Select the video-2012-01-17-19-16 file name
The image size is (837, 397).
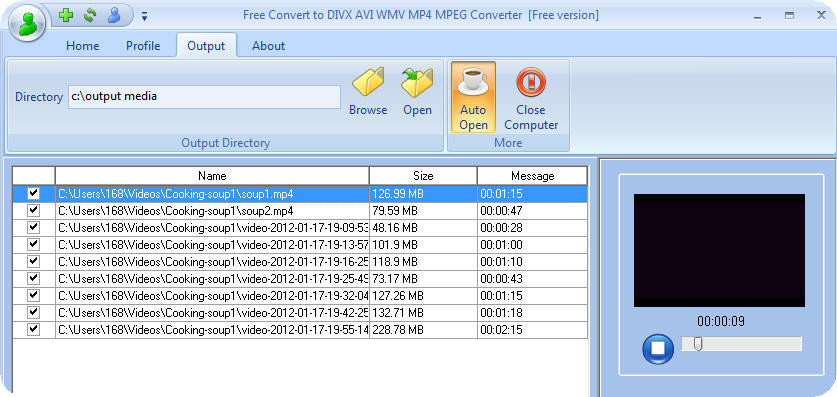212,262
